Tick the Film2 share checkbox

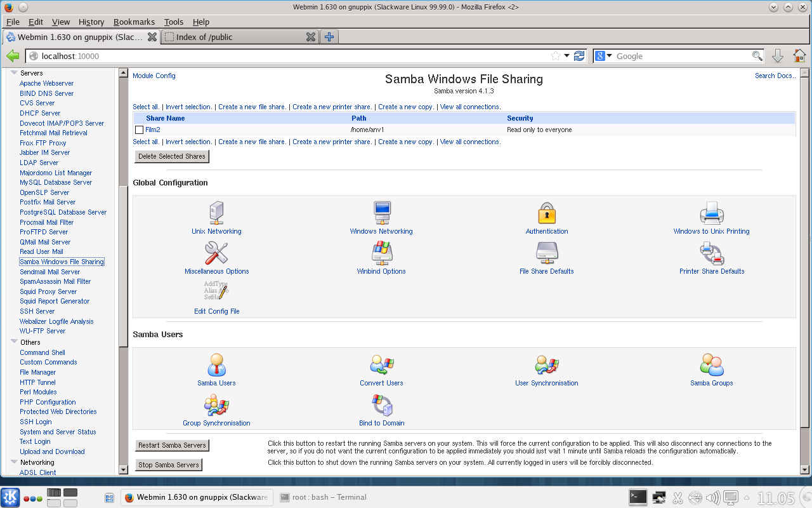(140, 130)
